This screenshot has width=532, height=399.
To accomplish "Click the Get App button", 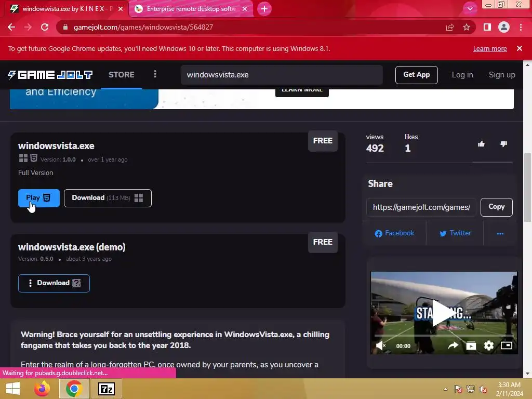I will pos(416,75).
